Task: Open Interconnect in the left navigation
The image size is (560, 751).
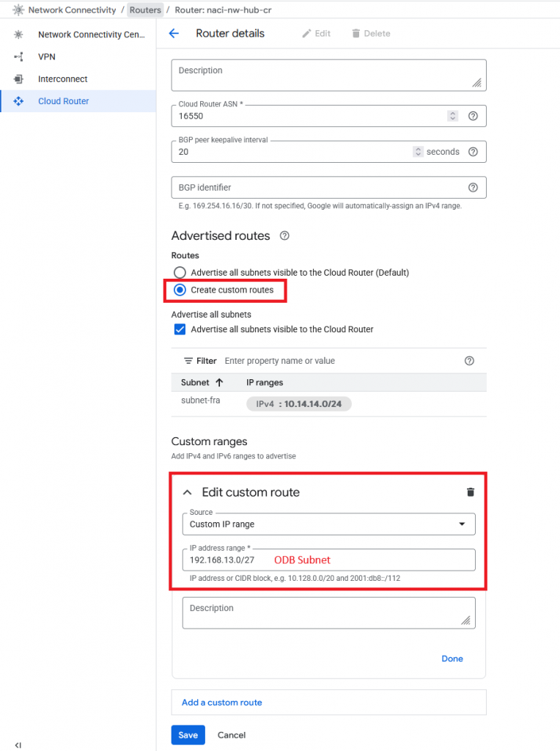Action: coord(62,79)
